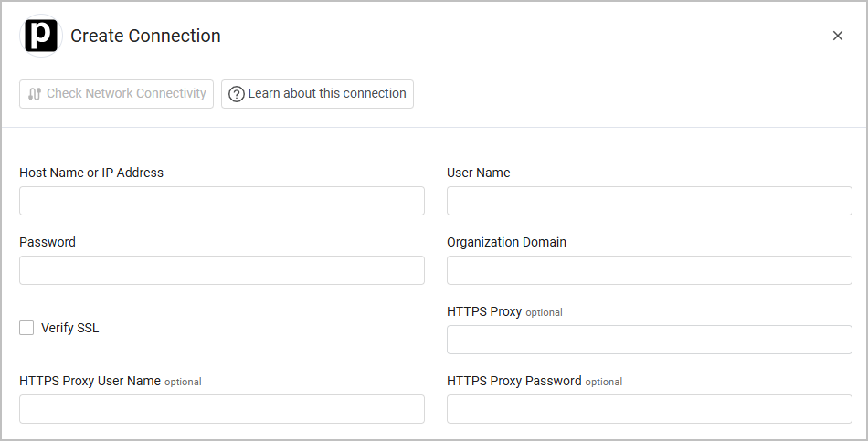This screenshot has width=868, height=441.
Task: Select the Password text field
Action: click(x=221, y=270)
